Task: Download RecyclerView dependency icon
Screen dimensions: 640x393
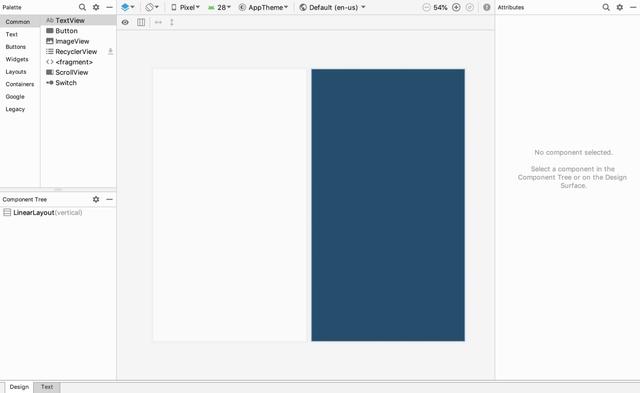Action: (x=110, y=51)
